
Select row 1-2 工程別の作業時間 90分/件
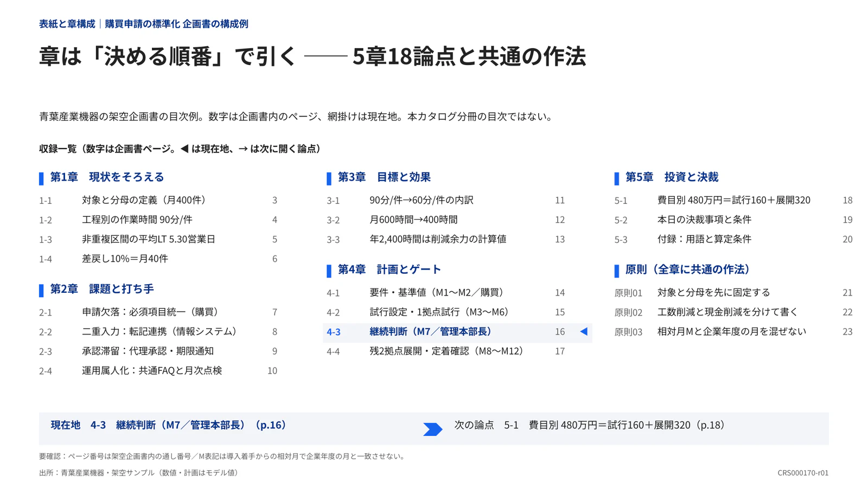pos(158,220)
